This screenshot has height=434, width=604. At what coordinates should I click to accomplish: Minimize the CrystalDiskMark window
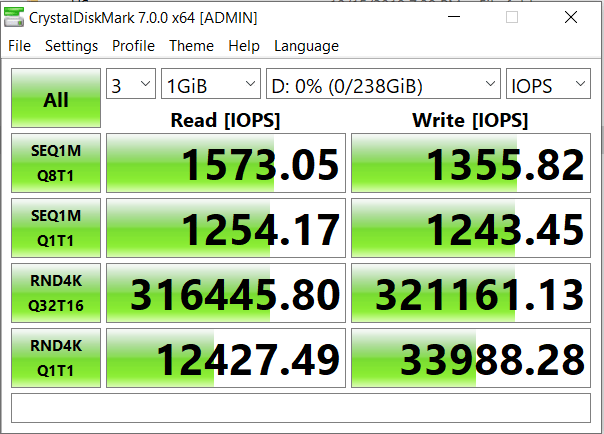point(454,17)
